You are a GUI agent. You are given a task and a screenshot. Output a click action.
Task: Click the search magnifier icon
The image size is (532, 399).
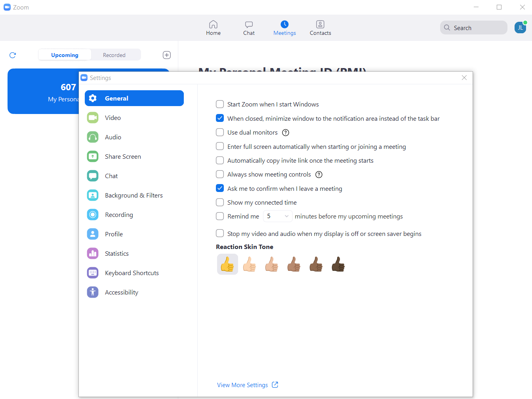click(x=447, y=28)
